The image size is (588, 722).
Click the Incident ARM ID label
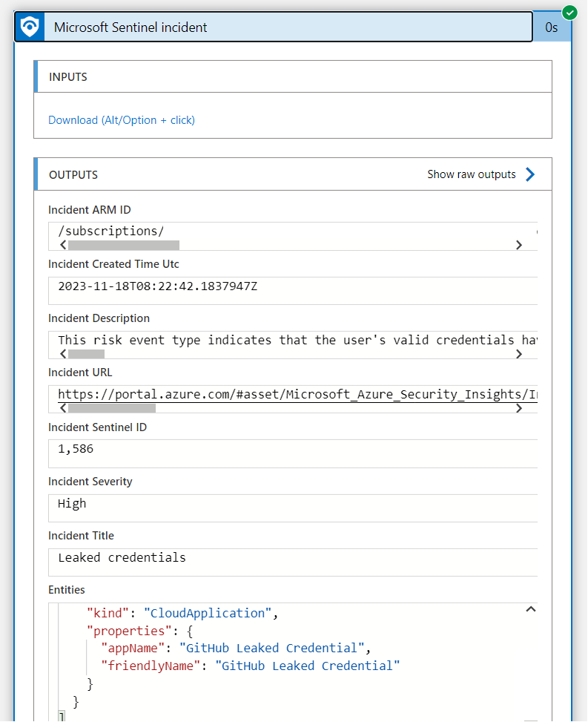pos(90,210)
